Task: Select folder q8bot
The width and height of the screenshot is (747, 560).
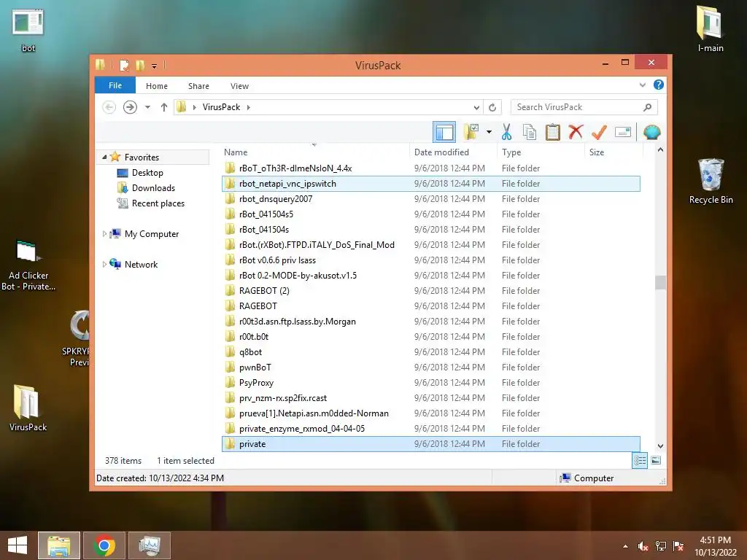Action: [x=431, y=352]
